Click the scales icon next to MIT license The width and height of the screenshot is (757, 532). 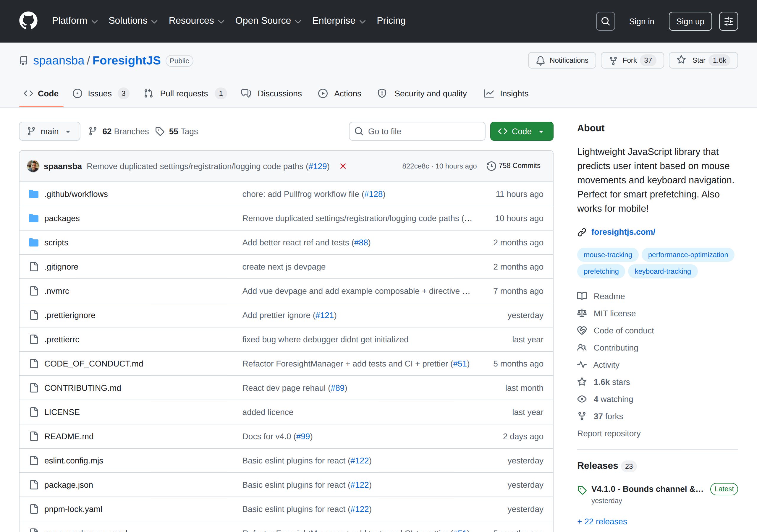(582, 313)
